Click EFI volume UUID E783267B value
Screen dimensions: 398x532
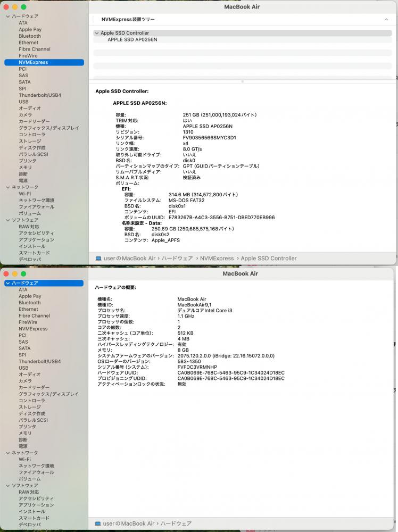click(x=221, y=218)
